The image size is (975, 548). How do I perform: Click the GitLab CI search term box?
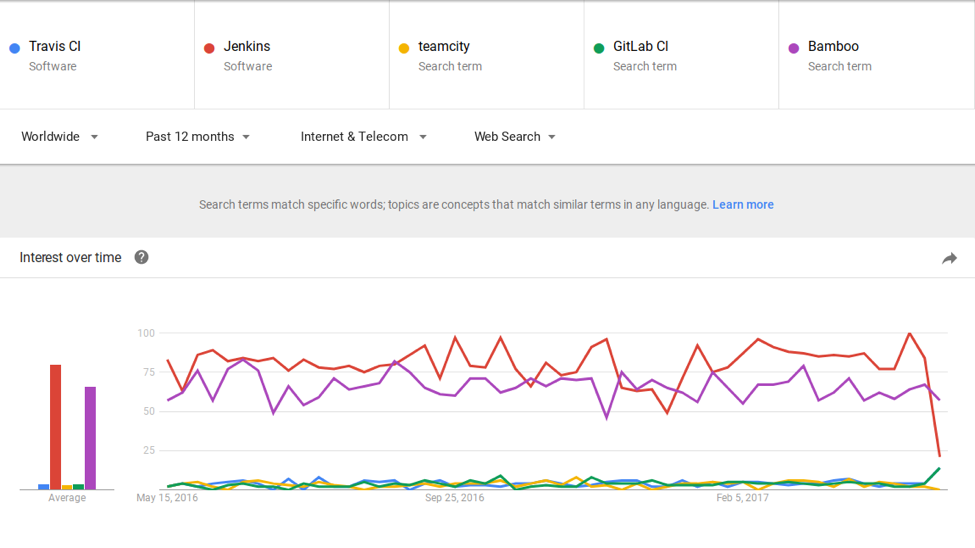(682, 55)
